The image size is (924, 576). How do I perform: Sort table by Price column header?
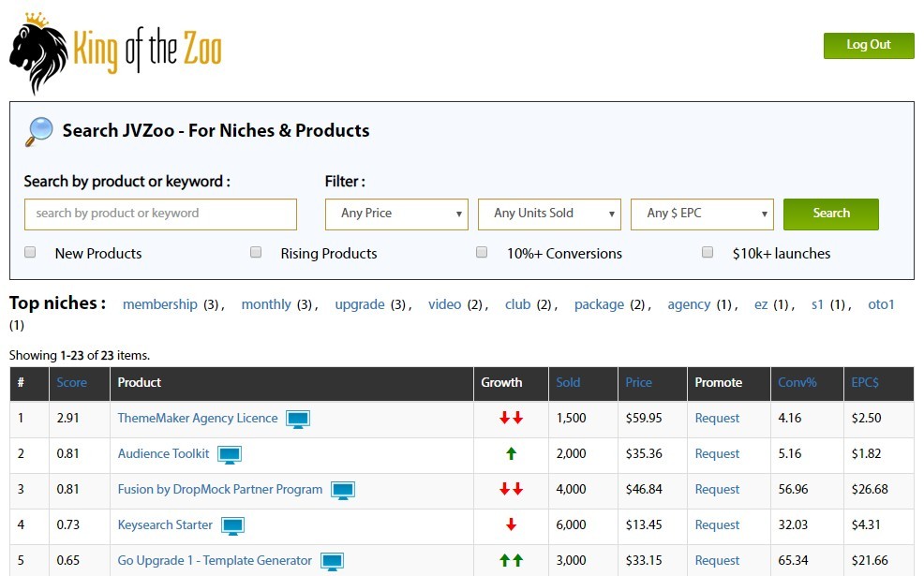pyautogui.click(x=639, y=382)
